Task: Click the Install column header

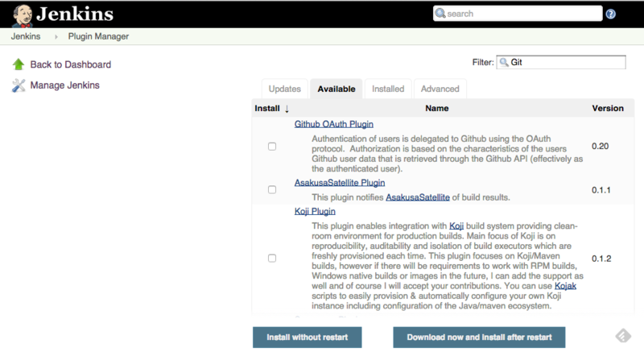Action: (267, 109)
